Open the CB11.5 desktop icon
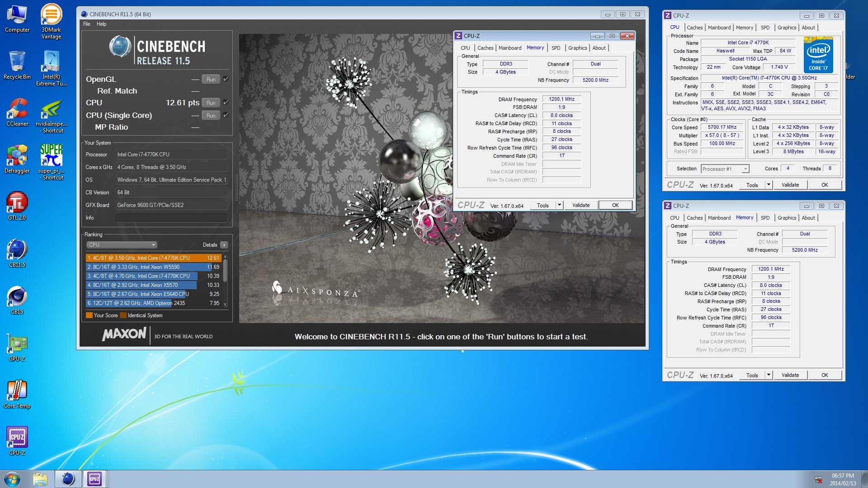Image resolution: width=868 pixels, height=488 pixels. (x=17, y=253)
